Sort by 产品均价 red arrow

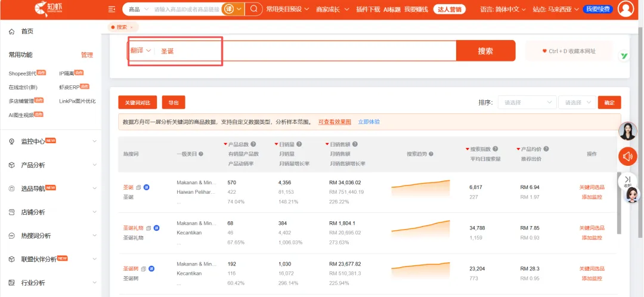pos(518,148)
